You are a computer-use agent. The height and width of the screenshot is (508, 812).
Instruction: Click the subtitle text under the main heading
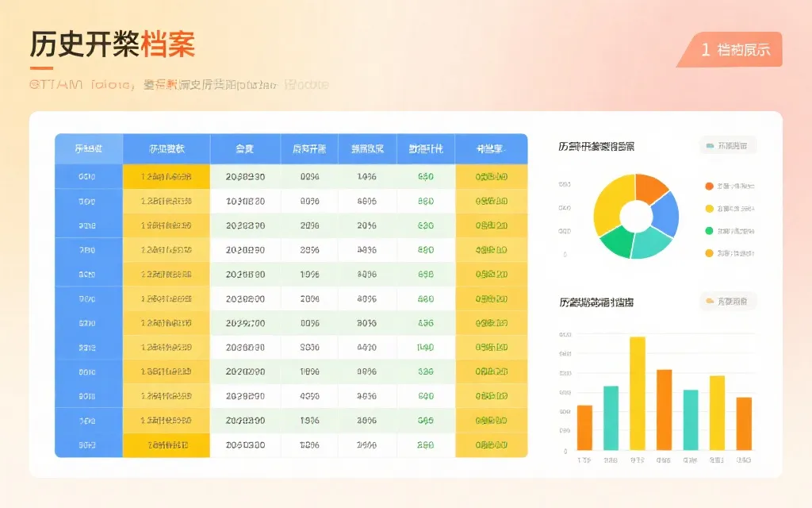pos(178,83)
